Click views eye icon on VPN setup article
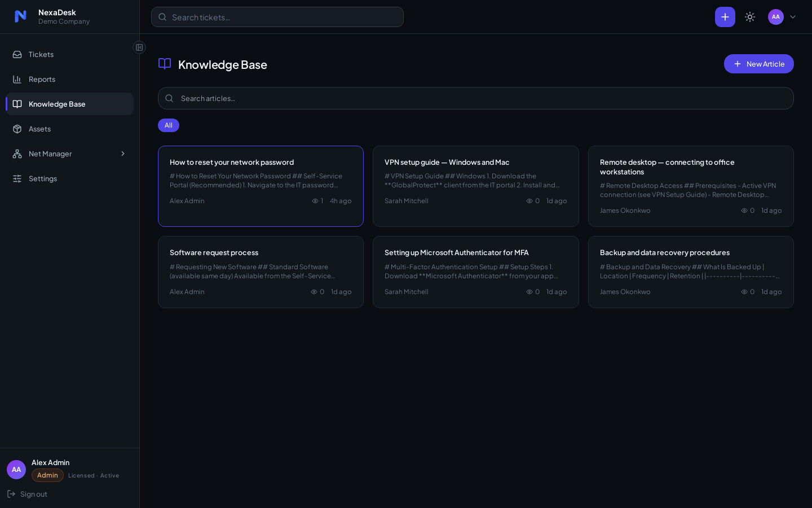This screenshot has height=508, width=812. click(x=529, y=201)
